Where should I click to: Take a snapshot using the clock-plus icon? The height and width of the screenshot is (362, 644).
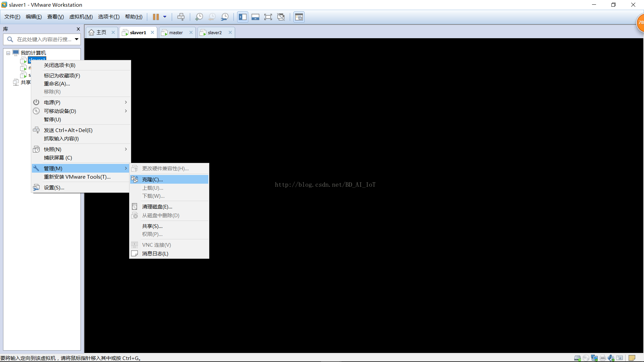199,17
